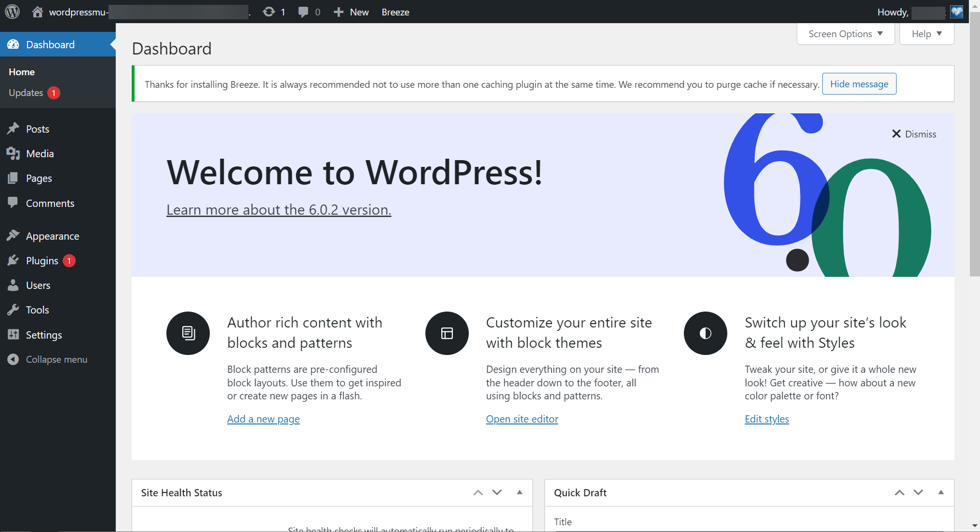Expand the Screen Options dropdown
This screenshot has width=980, height=532.
pyautogui.click(x=845, y=34)
